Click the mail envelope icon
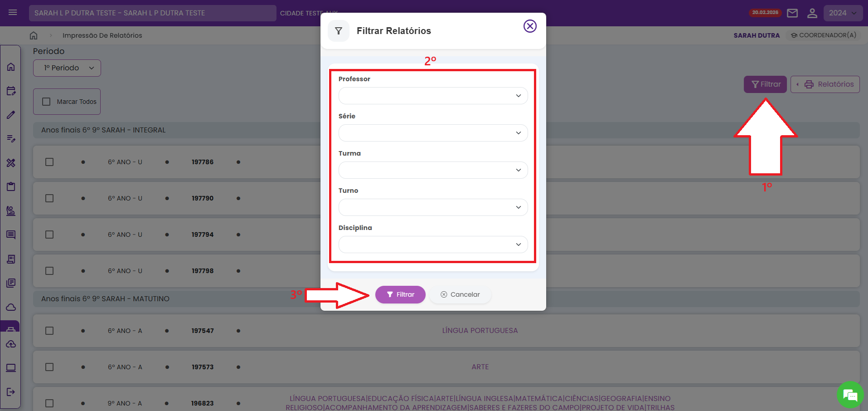 pyautogui.click(x=792, y=13)
